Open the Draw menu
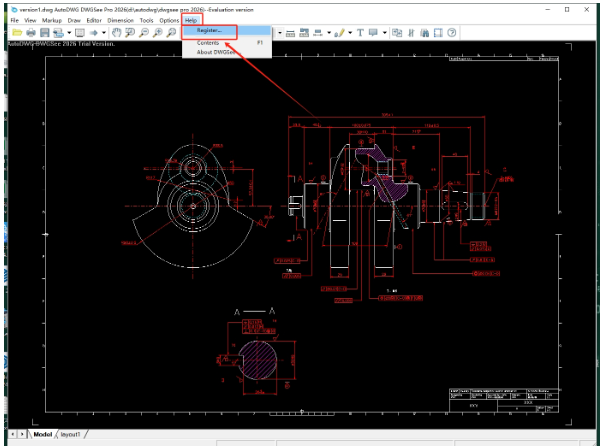The height and width of the screenshot is (446, 601). coord(74,20)
